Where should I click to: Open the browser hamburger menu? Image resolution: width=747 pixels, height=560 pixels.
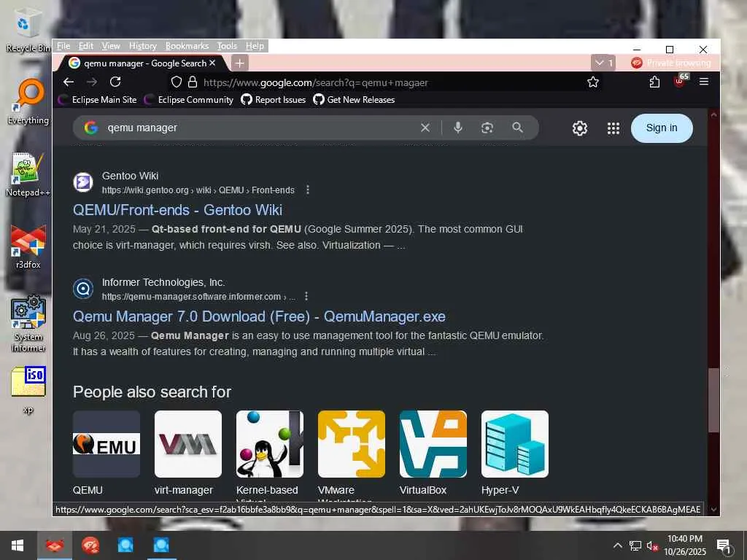(x=704, y=82)
